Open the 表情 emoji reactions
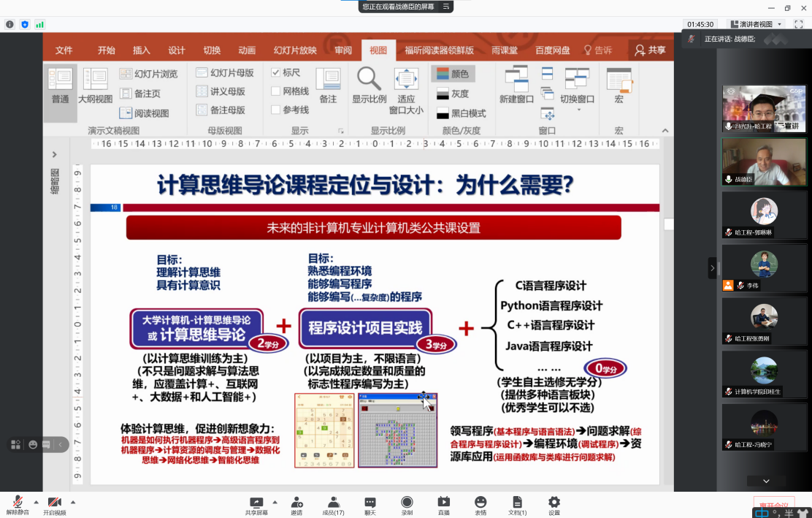 (x=480, y=502)
